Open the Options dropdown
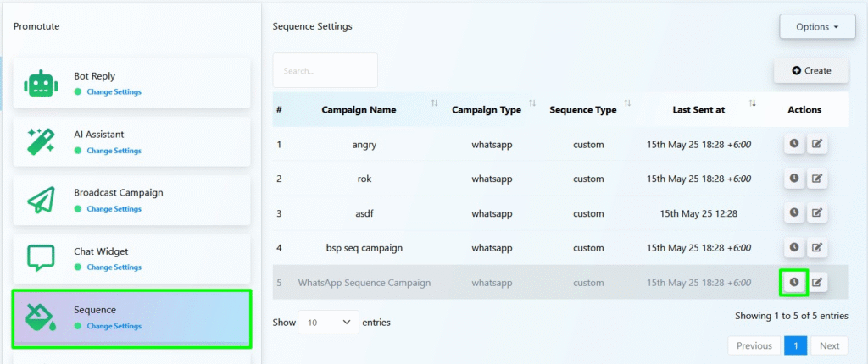 pyautogui.click(x=818, y=26)
